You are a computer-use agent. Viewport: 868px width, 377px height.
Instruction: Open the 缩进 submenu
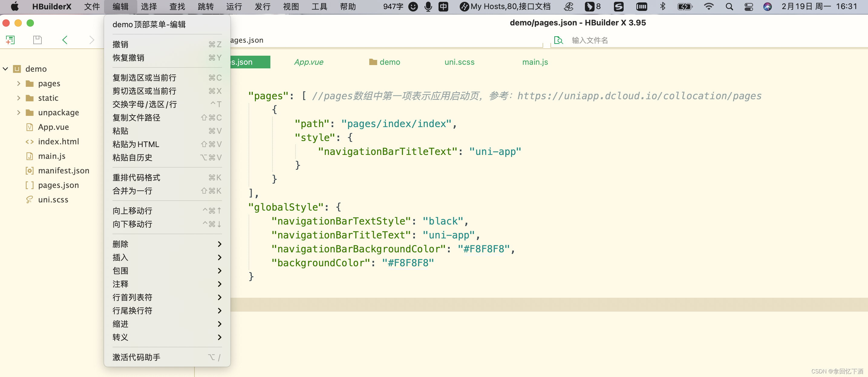[x=167, y=324]
